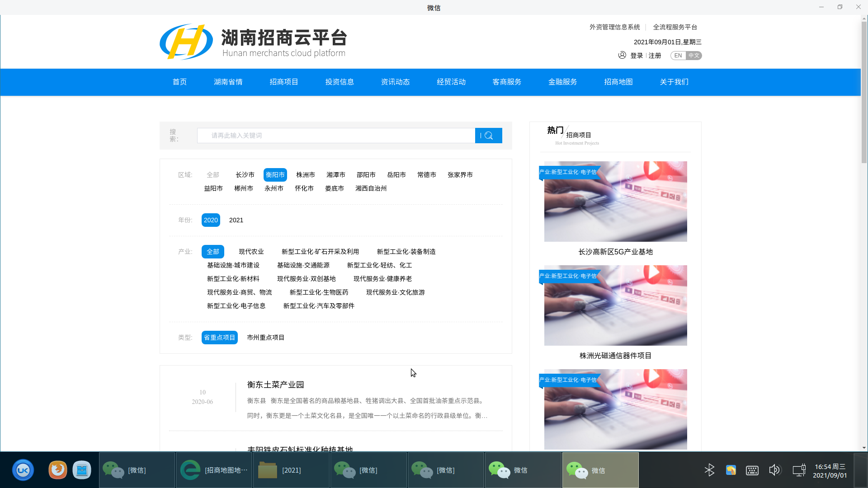Open the 首页 navigation tab
868x488 pixels.
[180, 82]
